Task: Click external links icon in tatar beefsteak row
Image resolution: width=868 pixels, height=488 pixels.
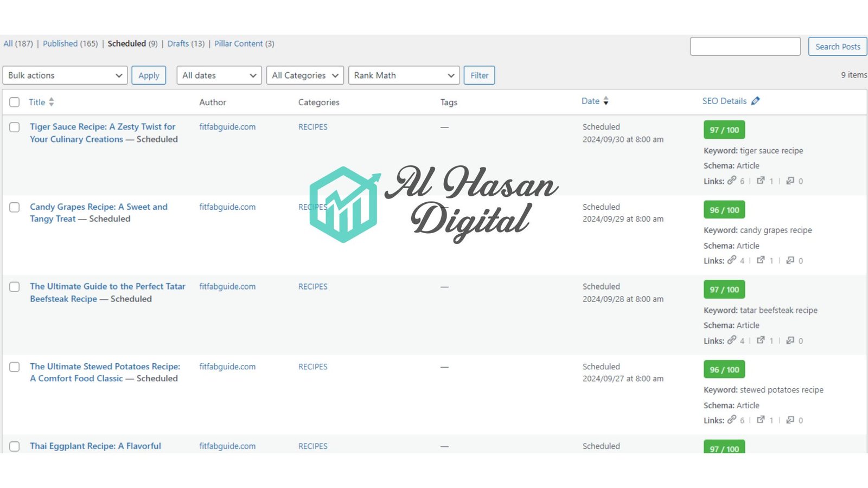Action: 761,340
